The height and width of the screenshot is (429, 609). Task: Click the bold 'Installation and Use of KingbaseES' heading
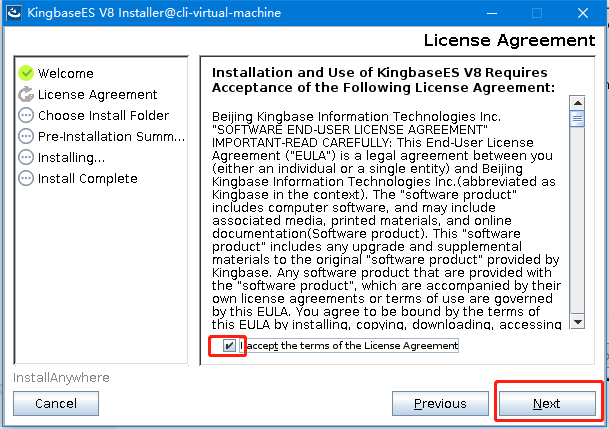384,80
